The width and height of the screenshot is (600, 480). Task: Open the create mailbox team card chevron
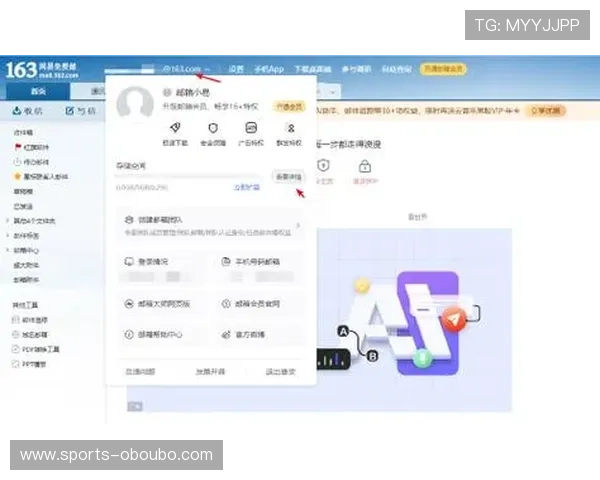tap(298, 225)
